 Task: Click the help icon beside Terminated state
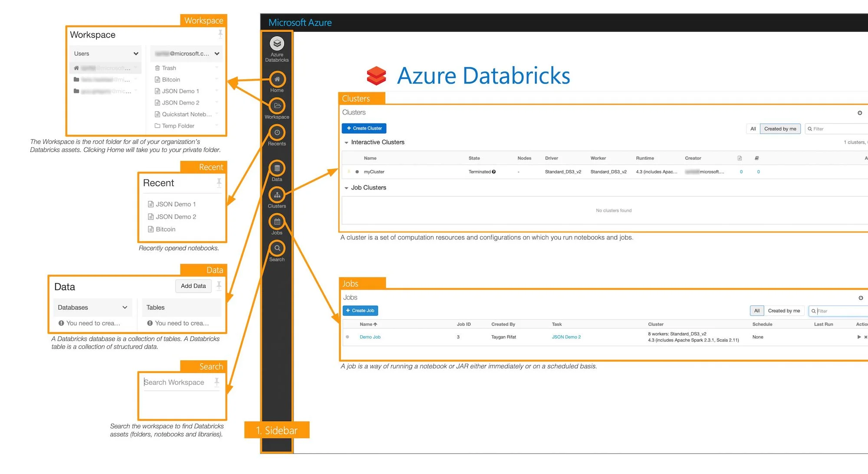[494, 172]
